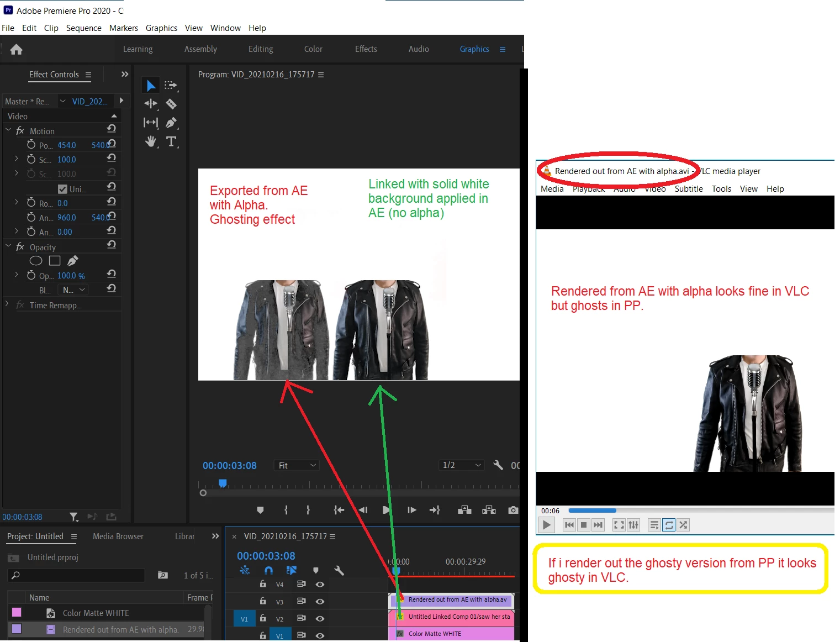Switch to the Color workspace
The image size is (840, 642).
[x=313, y=49]
